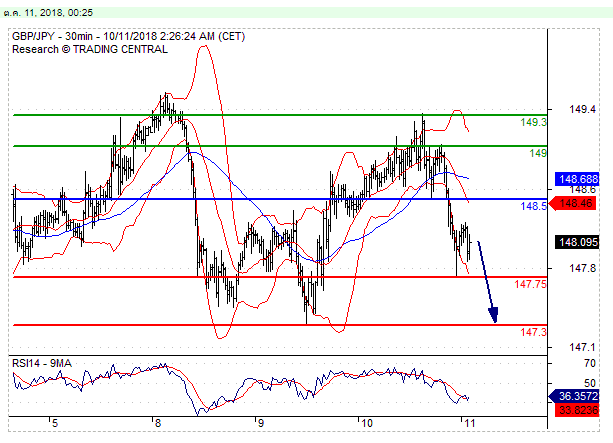The height and width of the screenshot is (443, 613).
Task: Click the 149.4 price axis label
Action: [583, 109]
